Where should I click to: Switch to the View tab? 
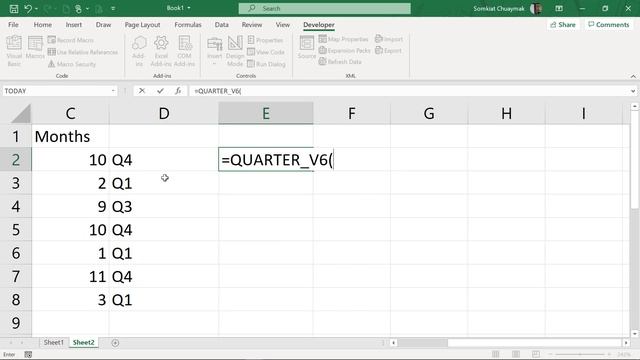coord(282,25)
